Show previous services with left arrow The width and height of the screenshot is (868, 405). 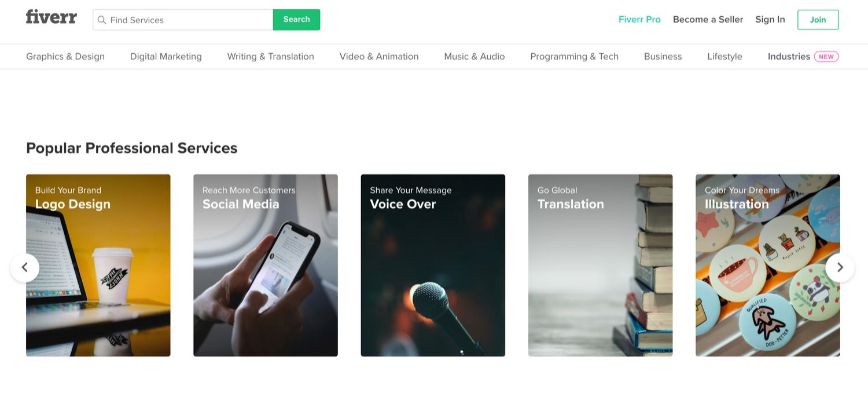[25, 267]
